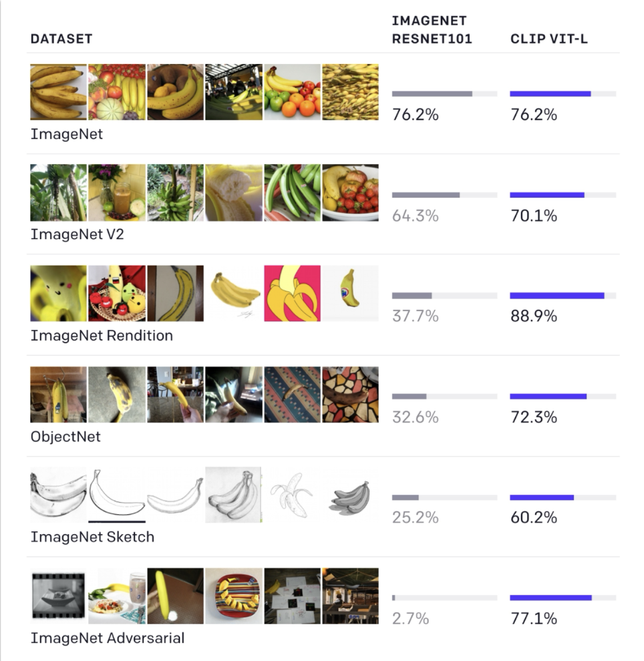
Task: Click the ResNet101 bar for ImageNet Adversarial
Action: pyautogui.click(x=444, y=598)
